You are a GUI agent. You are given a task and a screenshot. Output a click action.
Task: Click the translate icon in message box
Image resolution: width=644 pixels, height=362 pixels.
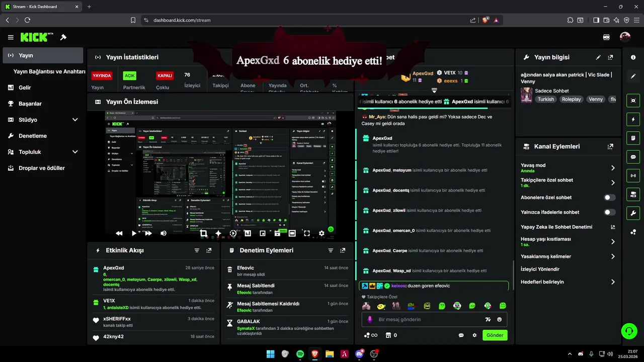[488, 319]
